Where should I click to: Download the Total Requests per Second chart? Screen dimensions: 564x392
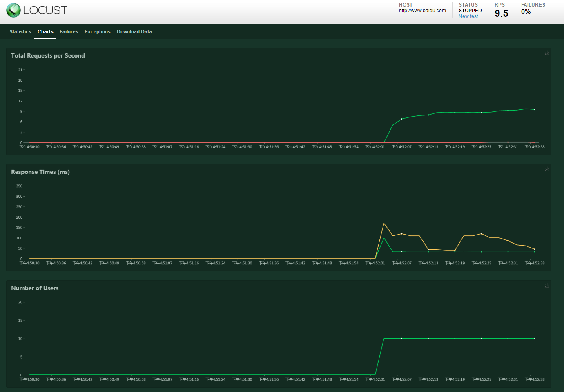click(547, 53)
